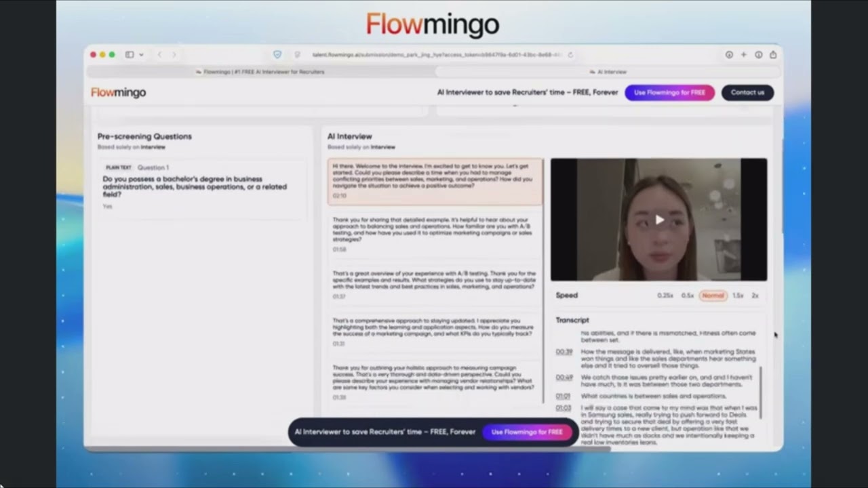Set playback speed to 0.5x
The height and width of the screenshot is (488, 868).
click(688, 296)
